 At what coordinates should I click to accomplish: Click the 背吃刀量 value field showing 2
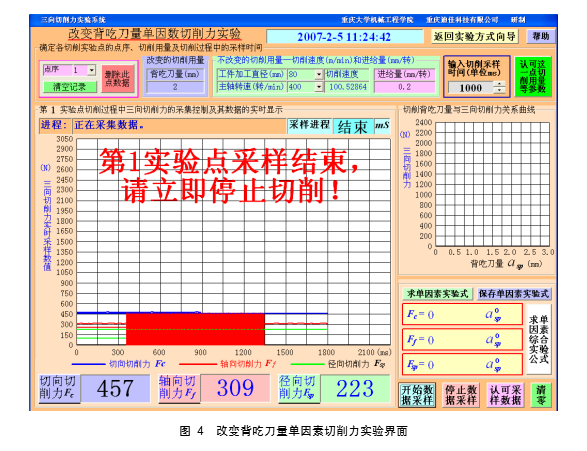pos(175,87)
